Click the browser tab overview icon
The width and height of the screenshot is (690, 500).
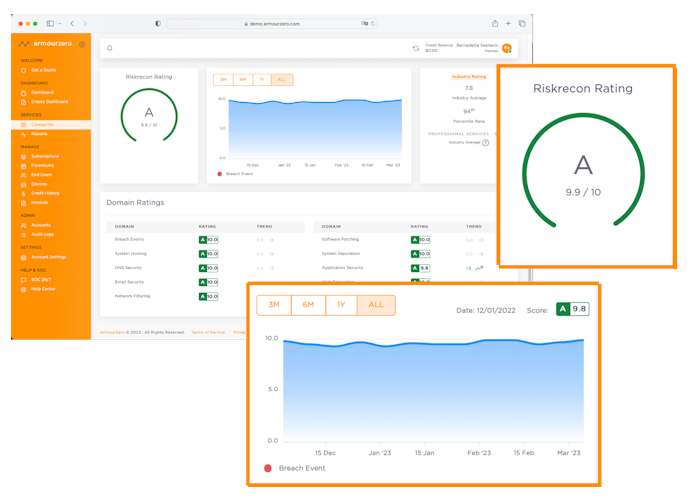click(x=522, y=23)
